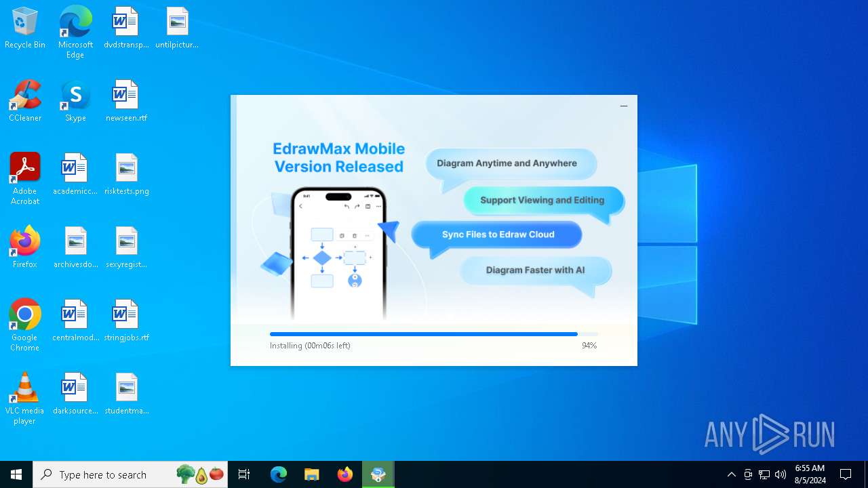Viewport: 868px width, 488px height.
Task: Open the Firefox desktop shortcut
Action: [x=25, y=248]
